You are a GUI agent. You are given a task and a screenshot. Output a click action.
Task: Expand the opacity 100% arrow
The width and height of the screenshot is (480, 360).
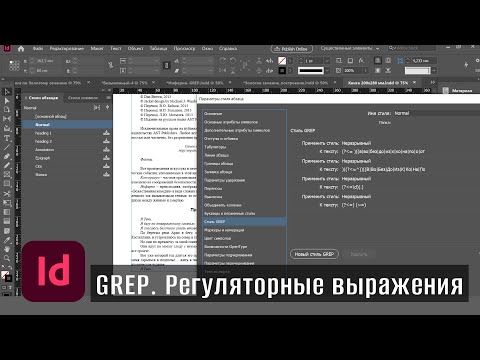click(x=366, y=71)
